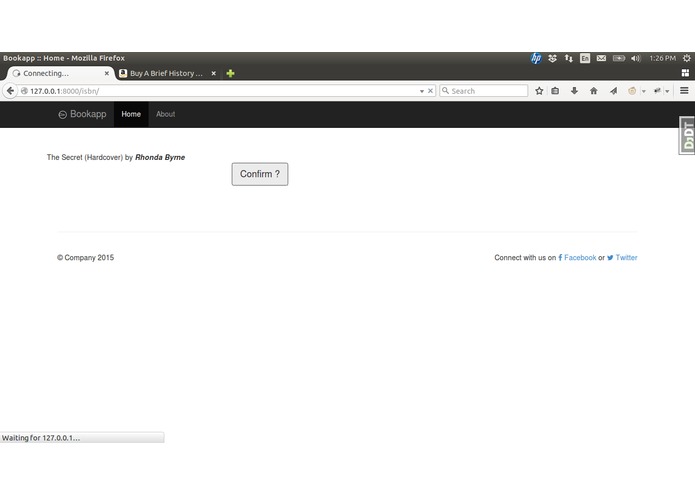The height and width of the screenshot is (494, 695).
Task: Open a new tab with green plus
Action: (230, 73)
